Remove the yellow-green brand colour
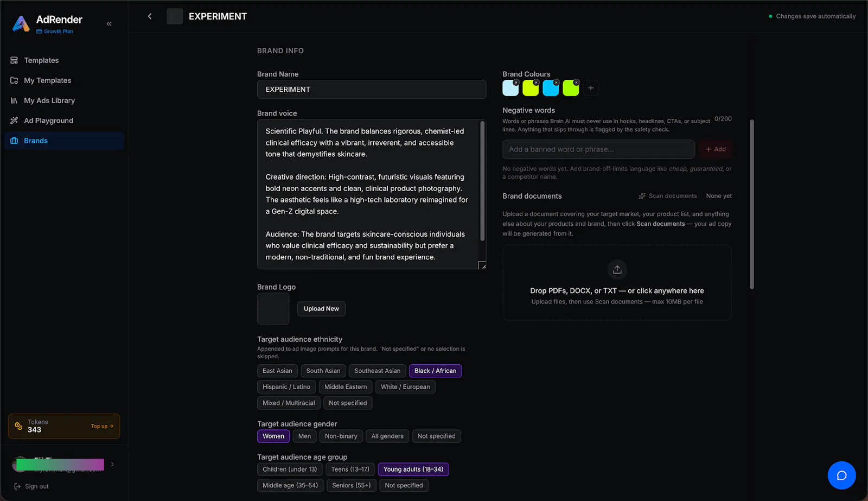 point(537,83)
